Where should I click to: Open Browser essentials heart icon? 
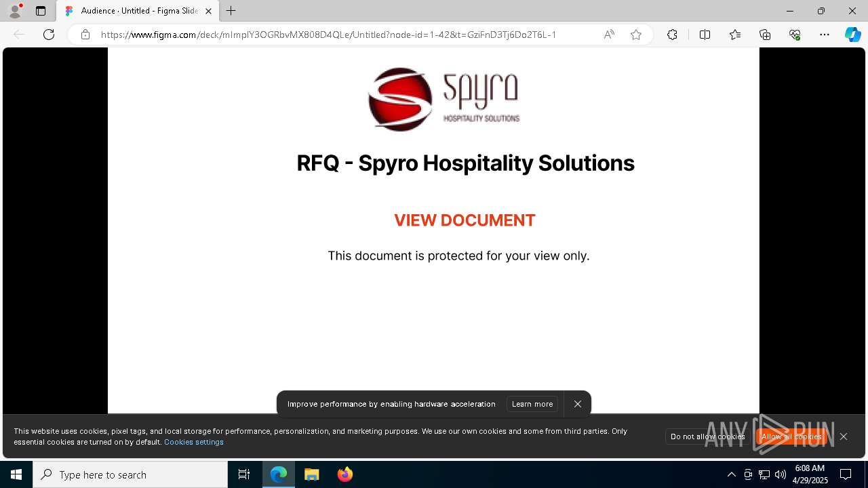(x=795, y=35)
